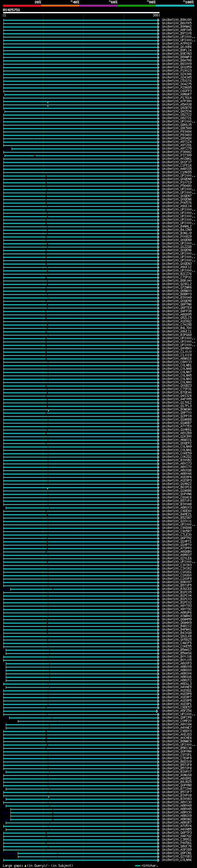This screenshot has width=197, height=868.
Task: Select the UniRef100_P17614 label
Action: click(x=177, y=98)
